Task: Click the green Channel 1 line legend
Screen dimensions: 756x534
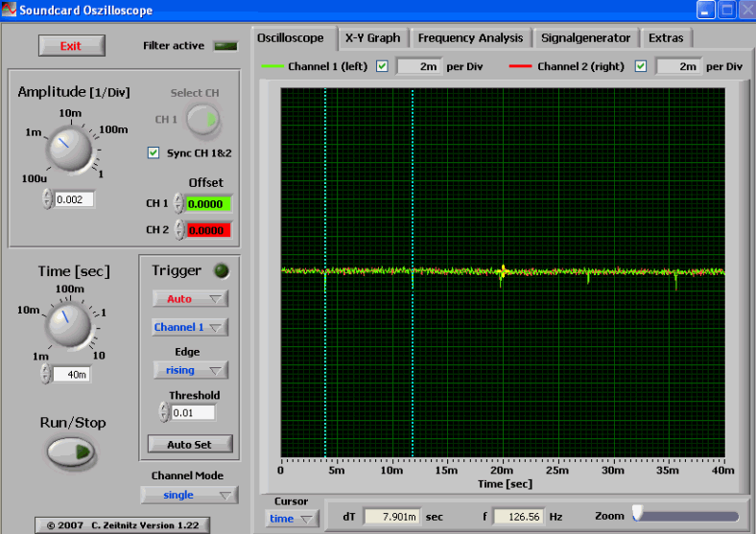Action: tap(272, 66)
